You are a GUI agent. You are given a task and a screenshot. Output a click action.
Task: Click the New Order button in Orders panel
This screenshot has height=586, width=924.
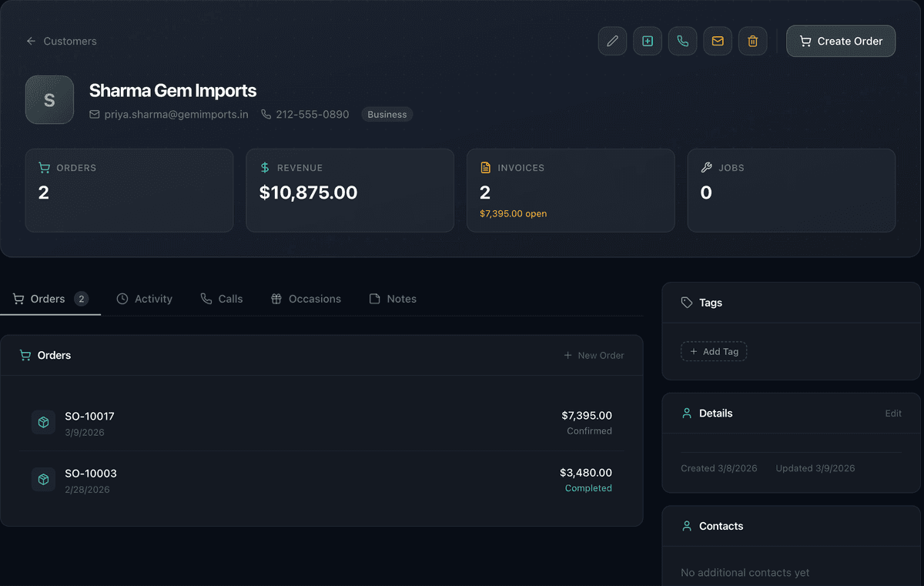click(594, 355)
